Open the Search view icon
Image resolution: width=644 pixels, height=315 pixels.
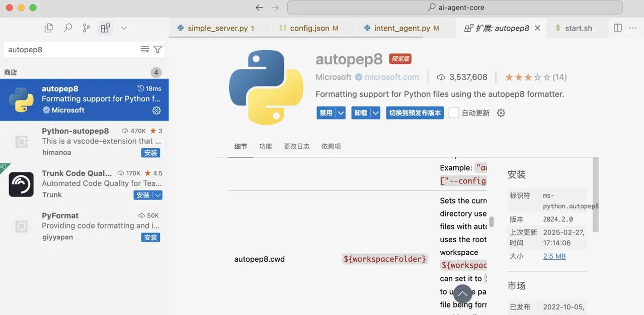coord(67,28)
